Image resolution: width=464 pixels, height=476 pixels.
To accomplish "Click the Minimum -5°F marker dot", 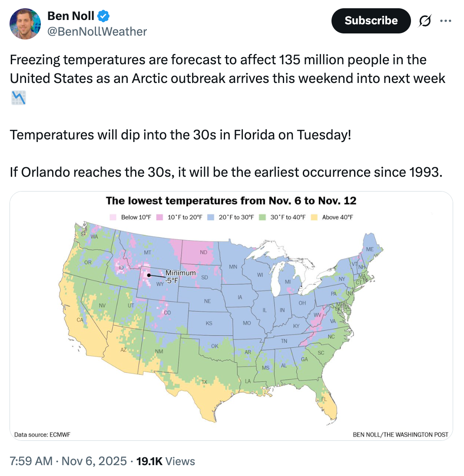I will tap(149, 275).
